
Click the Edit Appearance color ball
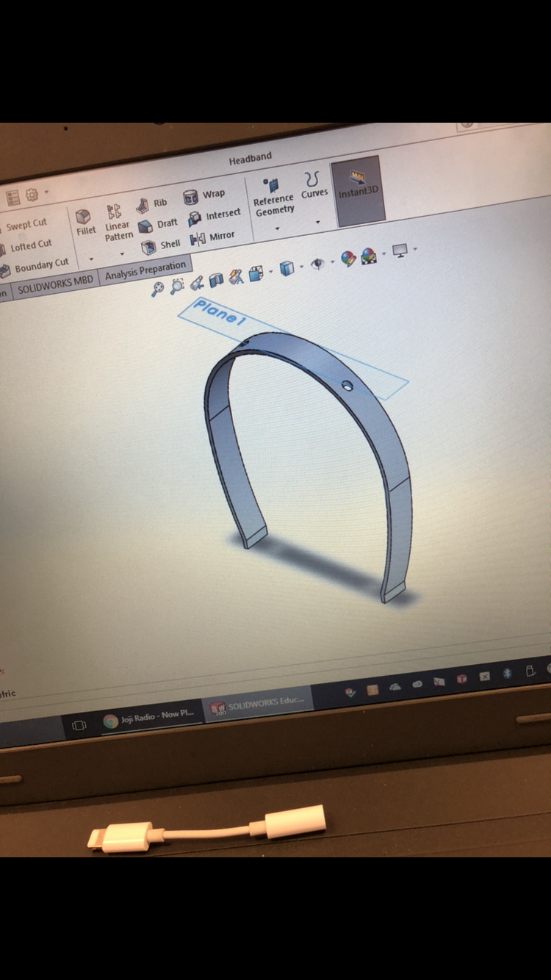click(x=347, y=259)
